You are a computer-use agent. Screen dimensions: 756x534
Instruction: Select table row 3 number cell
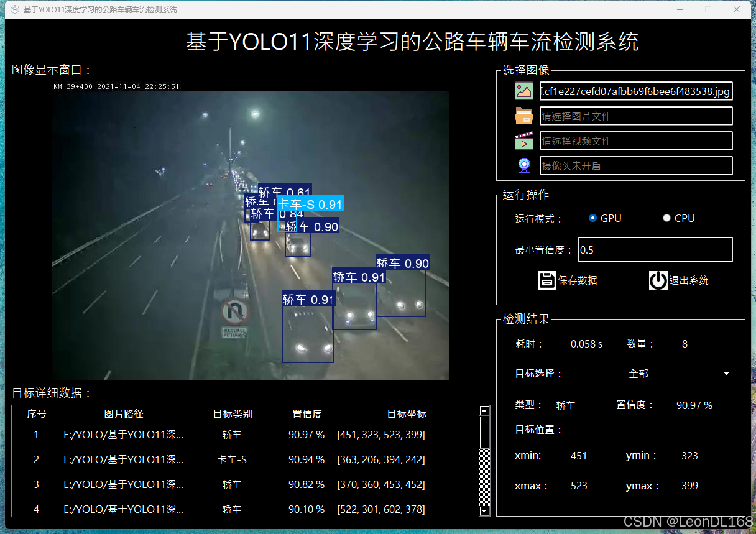click(x=37, y=484)
